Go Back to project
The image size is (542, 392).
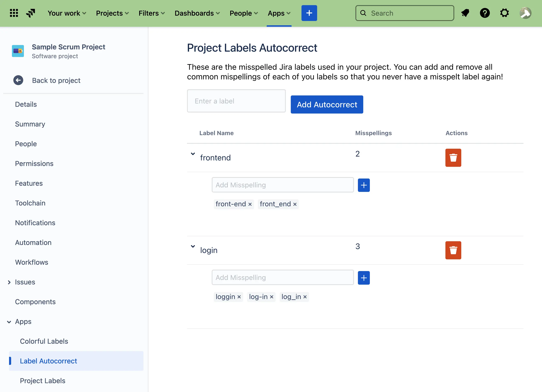click(56, 80)
